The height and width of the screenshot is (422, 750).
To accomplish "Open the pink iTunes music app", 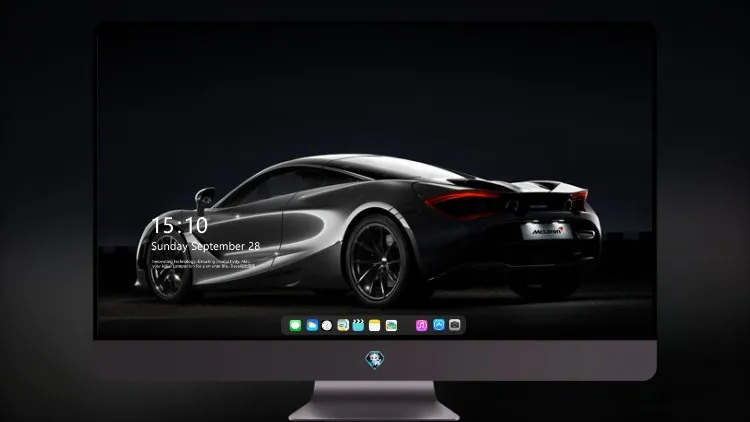I will tap(421, 325).
